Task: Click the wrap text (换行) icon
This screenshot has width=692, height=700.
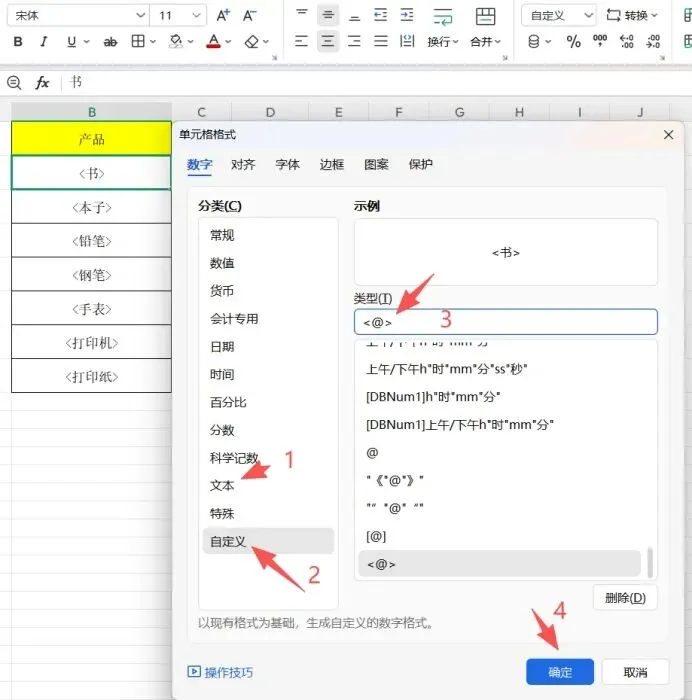Action: pos(442,17)
